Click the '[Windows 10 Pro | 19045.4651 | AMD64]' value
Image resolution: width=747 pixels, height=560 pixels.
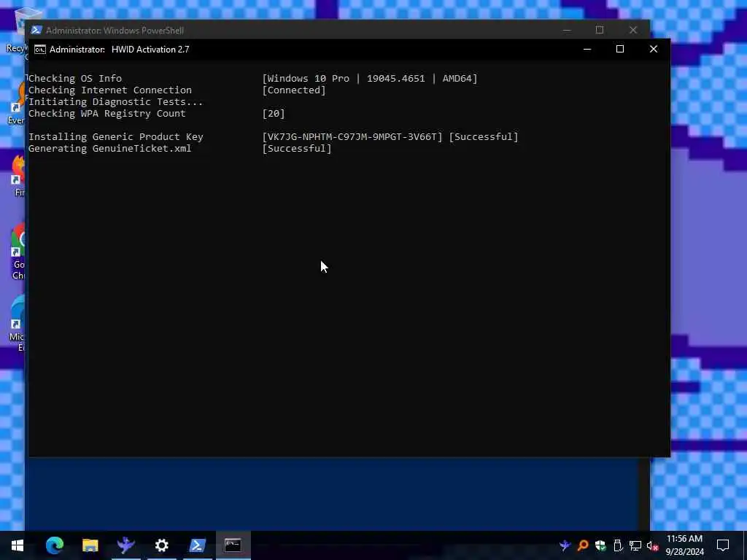click(370, 78)
